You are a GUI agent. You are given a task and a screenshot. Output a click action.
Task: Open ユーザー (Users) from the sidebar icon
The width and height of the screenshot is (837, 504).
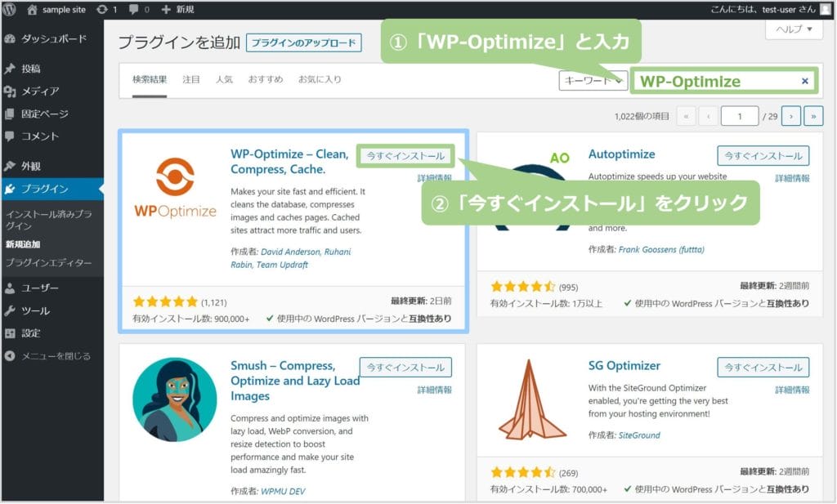(x=11, y=288)
